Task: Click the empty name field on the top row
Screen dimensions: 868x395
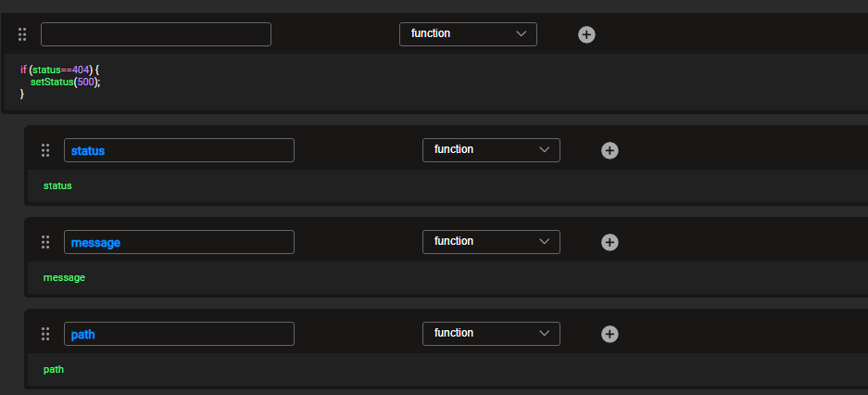Action: point(156,34)
